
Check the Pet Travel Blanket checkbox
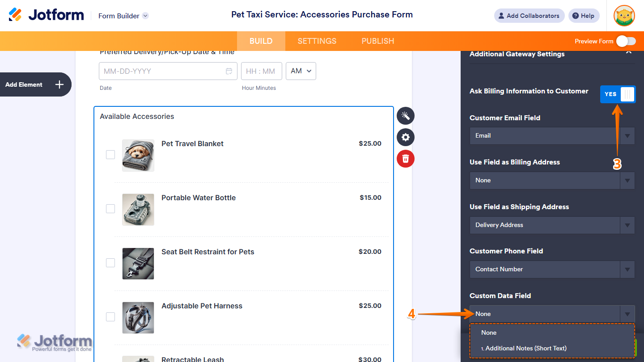(110, 155)
